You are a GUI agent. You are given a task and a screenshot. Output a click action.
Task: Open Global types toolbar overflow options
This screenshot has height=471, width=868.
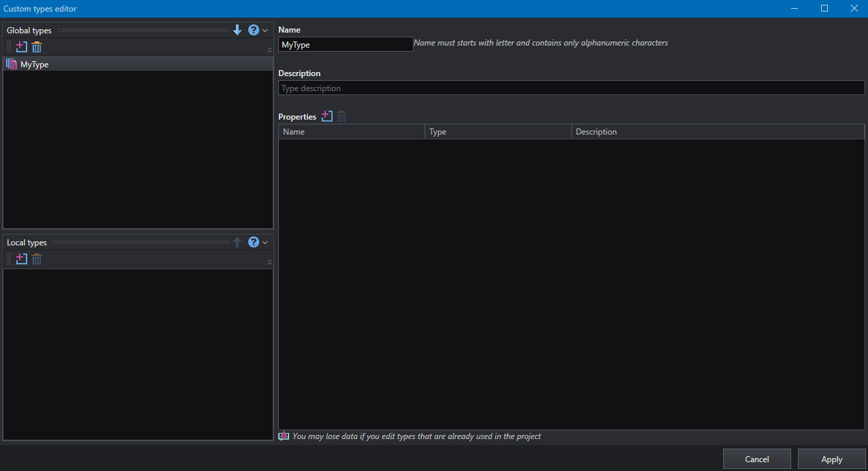click(x=269, y=50)
